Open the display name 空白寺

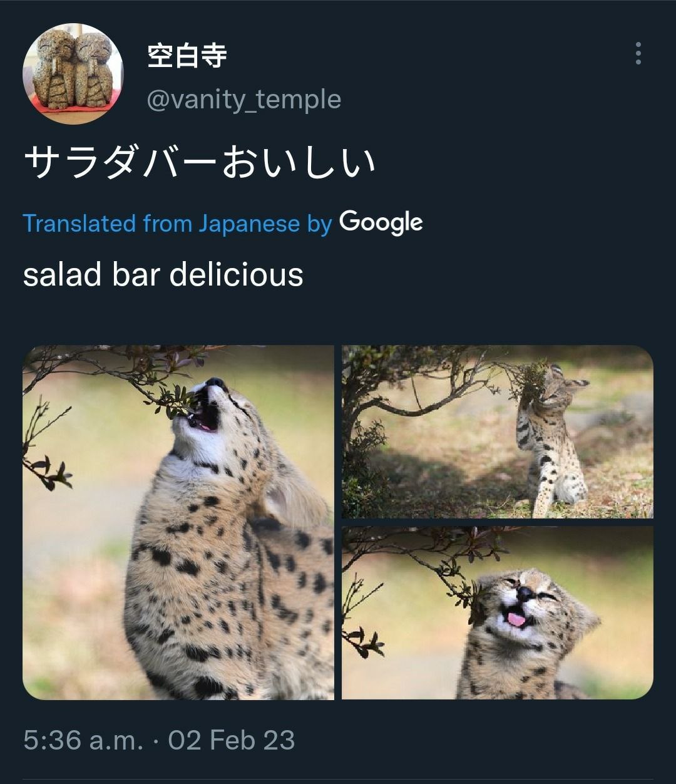[x=187, y=56]
